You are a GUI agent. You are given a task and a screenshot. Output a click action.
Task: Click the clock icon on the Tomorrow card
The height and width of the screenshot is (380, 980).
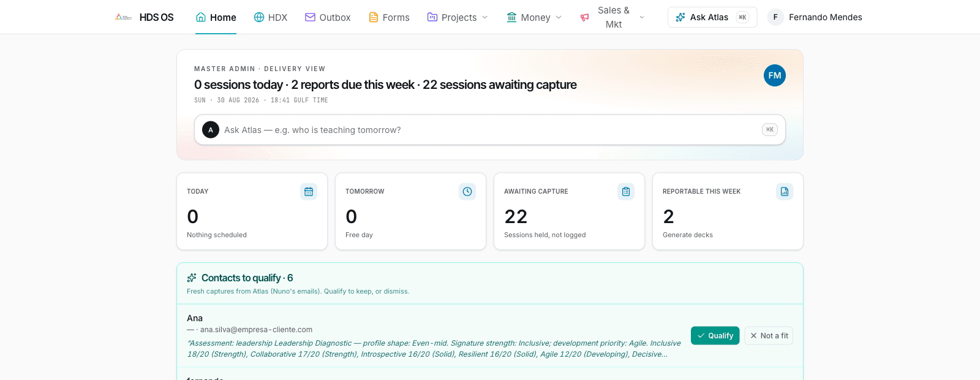(467, 192)
